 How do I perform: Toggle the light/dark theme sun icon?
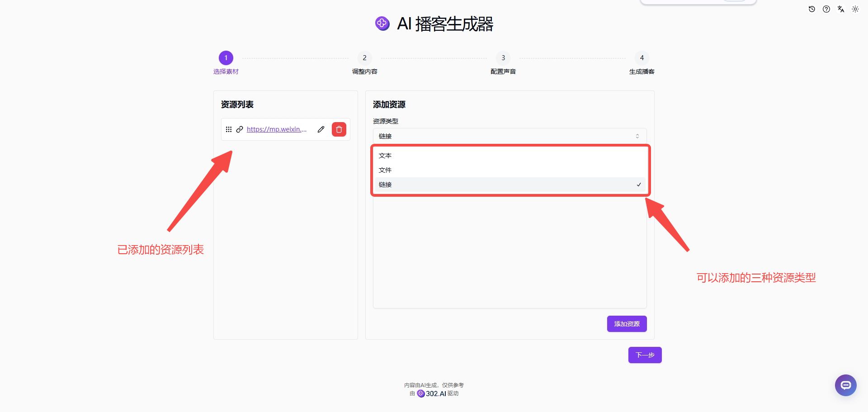coord(855,9)
